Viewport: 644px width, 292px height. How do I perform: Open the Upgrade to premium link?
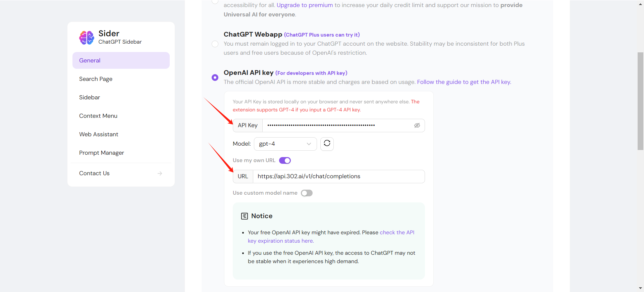tap(304, 5)
